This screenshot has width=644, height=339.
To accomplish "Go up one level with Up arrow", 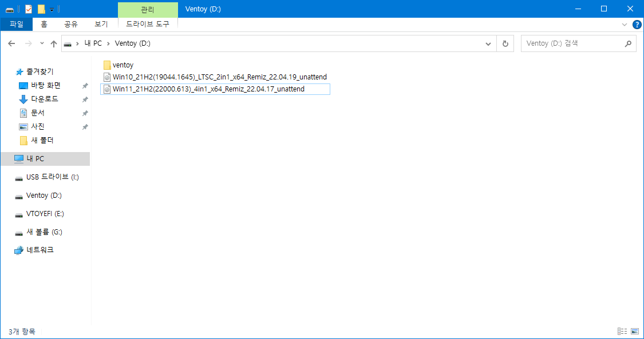I will [54, 43].
